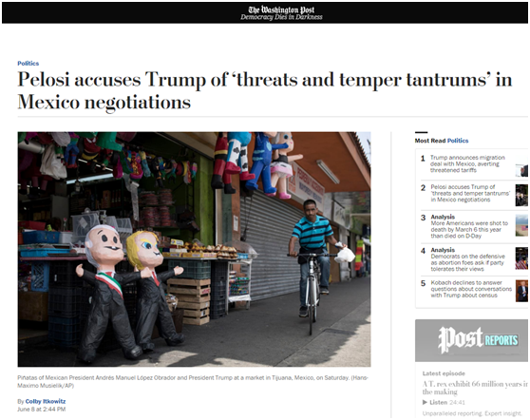
Task: Click thumbnail beside Kobach census story
Action: pyautogui.click(x=521, y=291)
